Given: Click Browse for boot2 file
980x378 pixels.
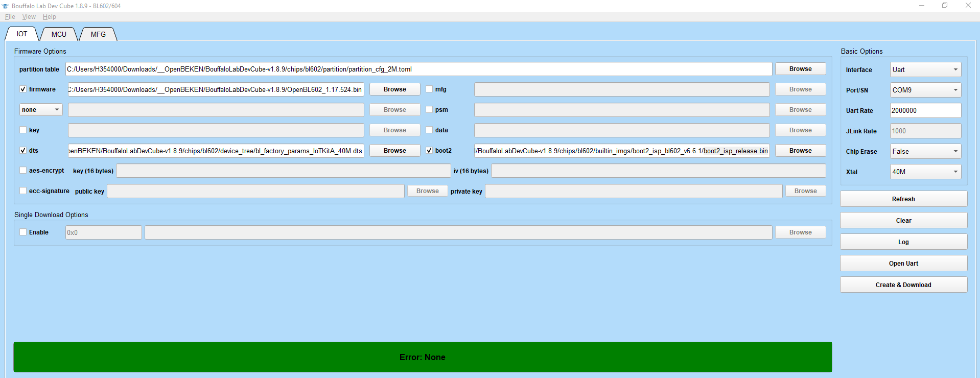Looking at the screenshot, I should (800, 151).
